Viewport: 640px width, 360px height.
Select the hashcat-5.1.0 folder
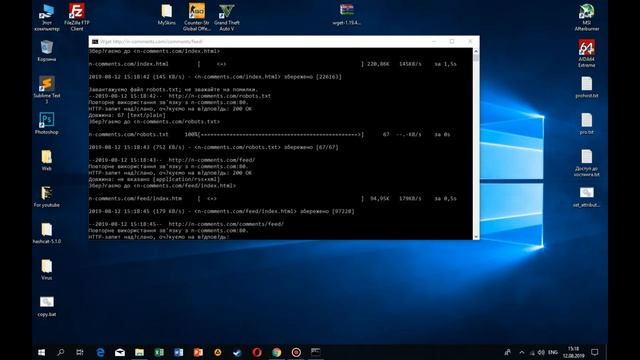point(47,233)
